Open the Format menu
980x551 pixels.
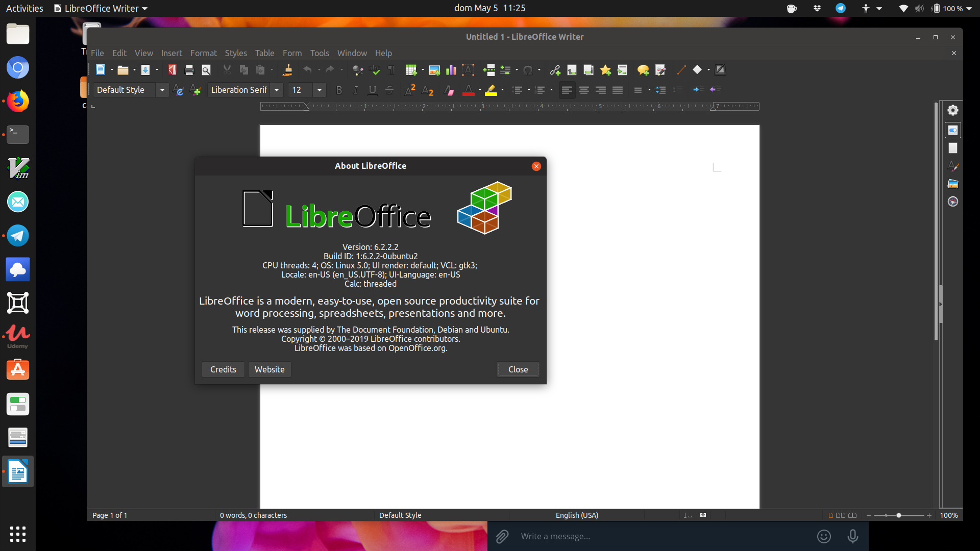(203, 53)
